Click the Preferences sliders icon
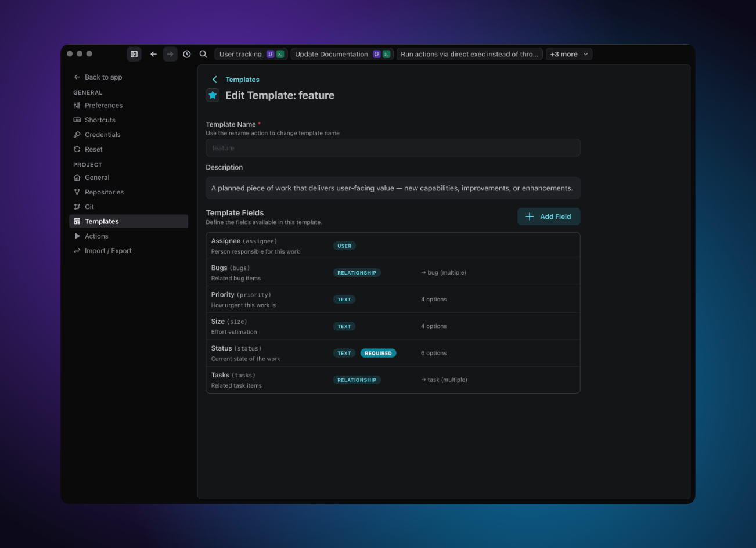Viewport: 756px width, 548px height. [77, 106]
